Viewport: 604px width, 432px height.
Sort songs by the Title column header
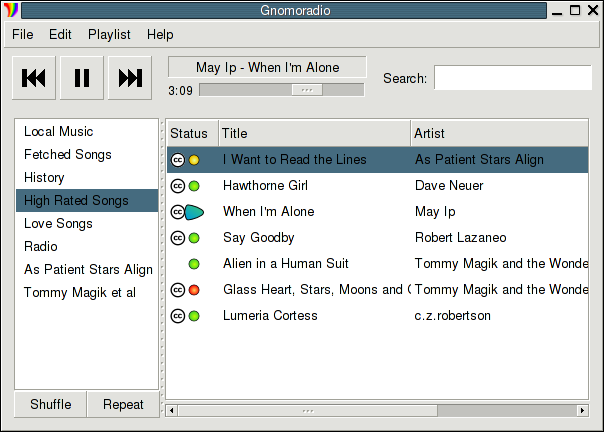315,133
